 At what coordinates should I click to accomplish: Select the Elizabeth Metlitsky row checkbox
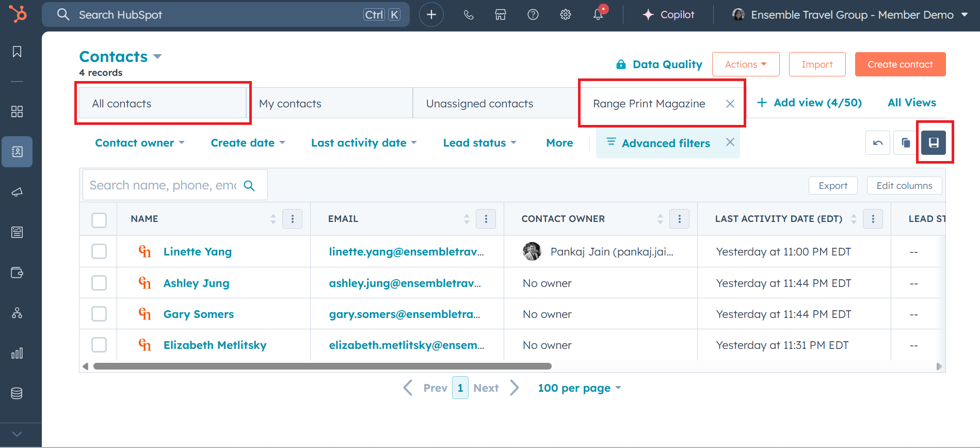click(99, 345)
